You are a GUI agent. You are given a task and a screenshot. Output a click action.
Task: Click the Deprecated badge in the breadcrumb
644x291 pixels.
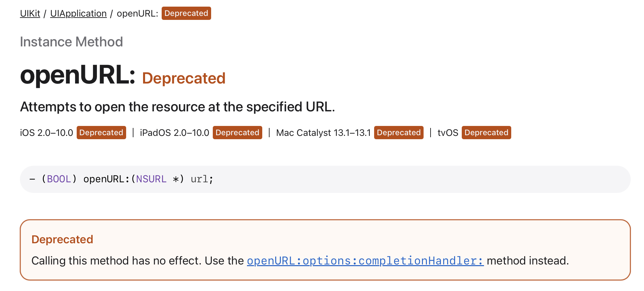point(186,14)
